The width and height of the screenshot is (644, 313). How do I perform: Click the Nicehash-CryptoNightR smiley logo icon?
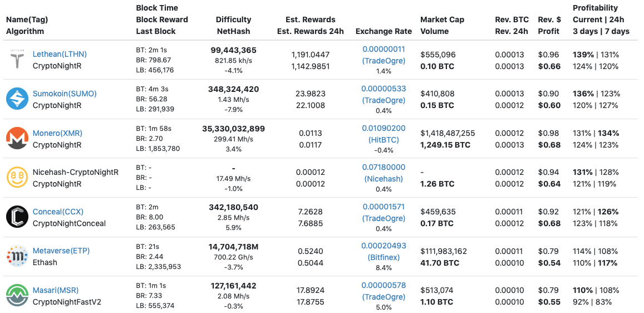coord(17,178)
